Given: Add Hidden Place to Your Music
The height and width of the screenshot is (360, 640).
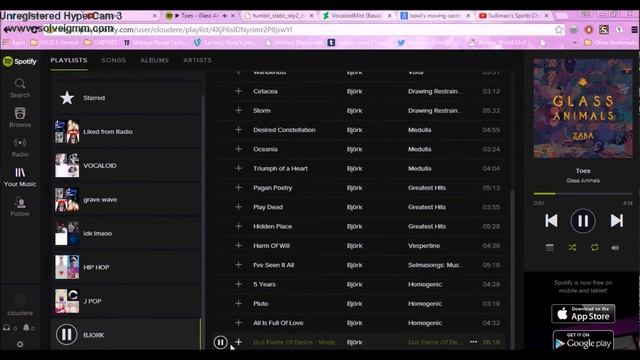Looking at the screenshot, I should [239, 226].
